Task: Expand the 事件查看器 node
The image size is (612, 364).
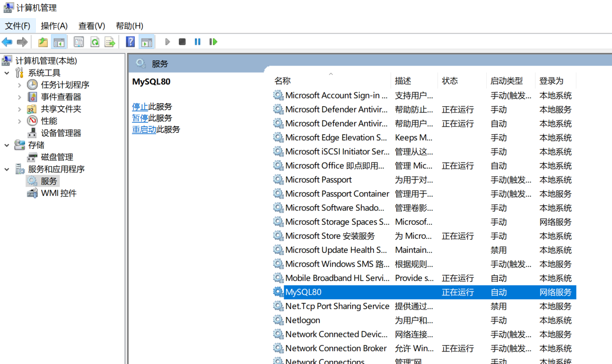Action: coord(21,96)
